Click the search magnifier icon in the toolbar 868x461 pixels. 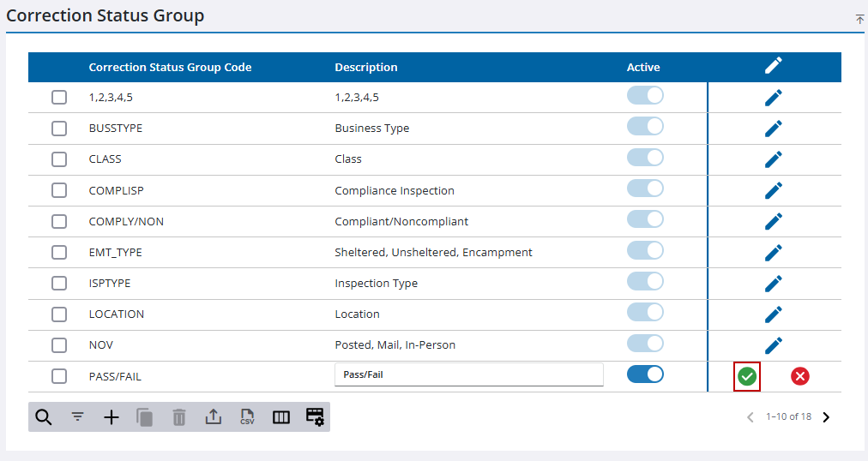(x=44, y=416)
